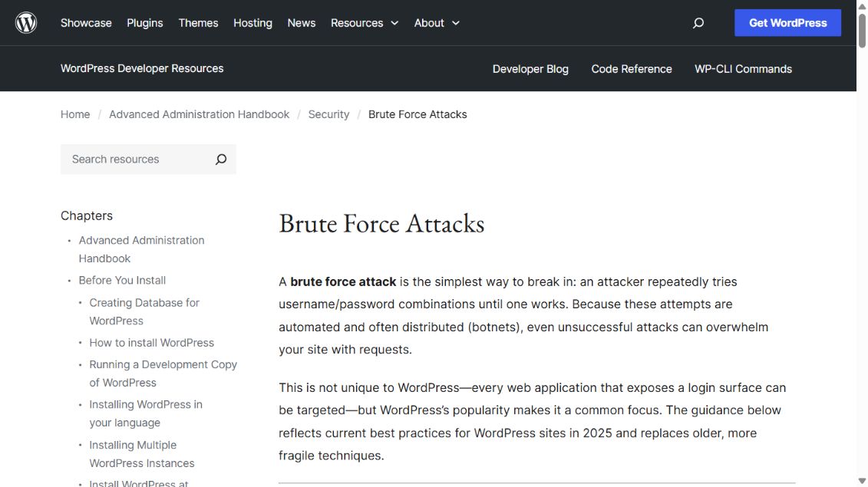868x487 pixels.
Task: Open Running a Development Copy of WordPress
Action: coord(163,373)
